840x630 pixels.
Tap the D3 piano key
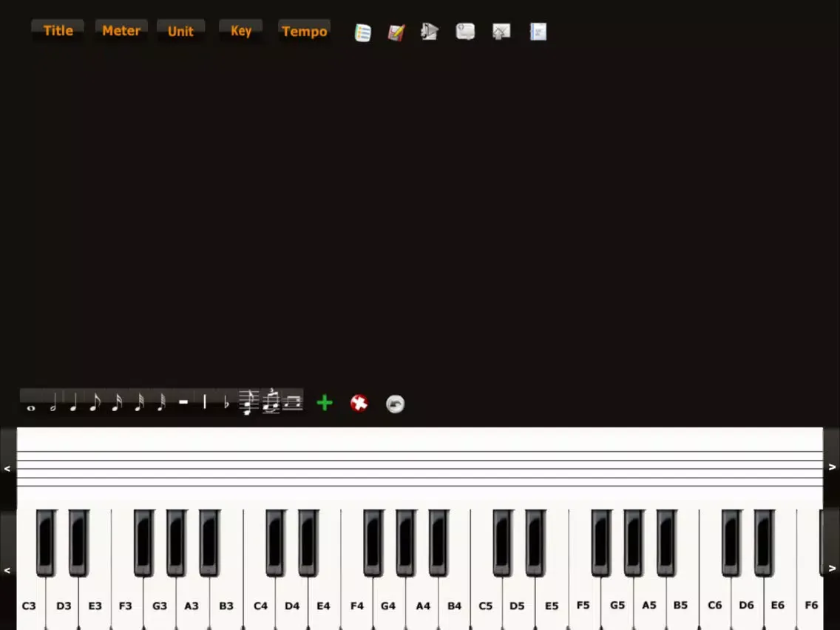(x=63, y=606)
